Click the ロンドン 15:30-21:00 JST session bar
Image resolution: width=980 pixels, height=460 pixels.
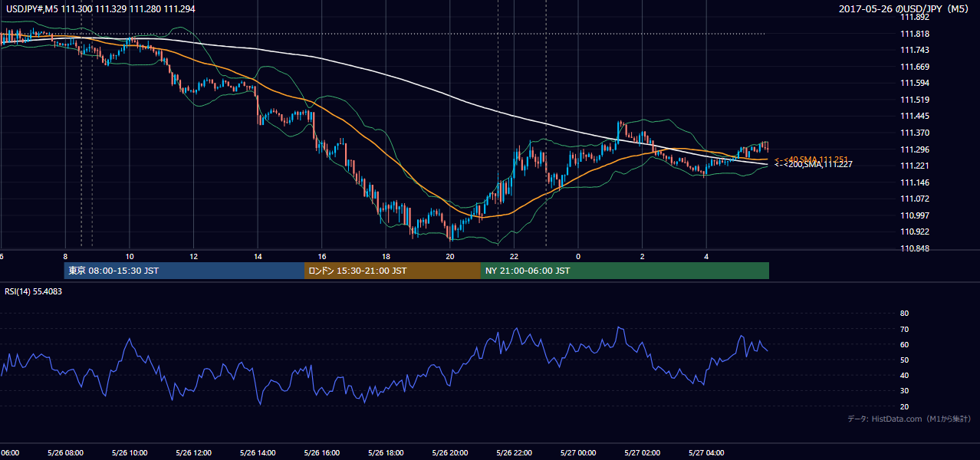click(x=393, y=271)
